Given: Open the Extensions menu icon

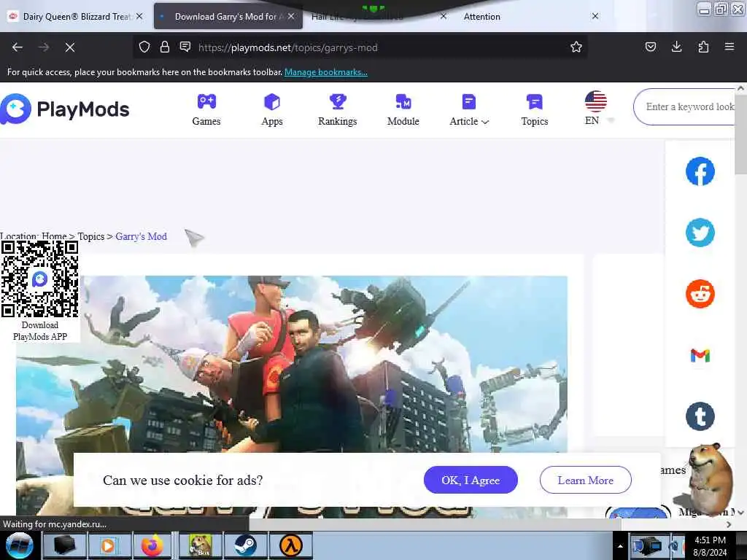Looking at the screenshot, I should click(703, 47).
